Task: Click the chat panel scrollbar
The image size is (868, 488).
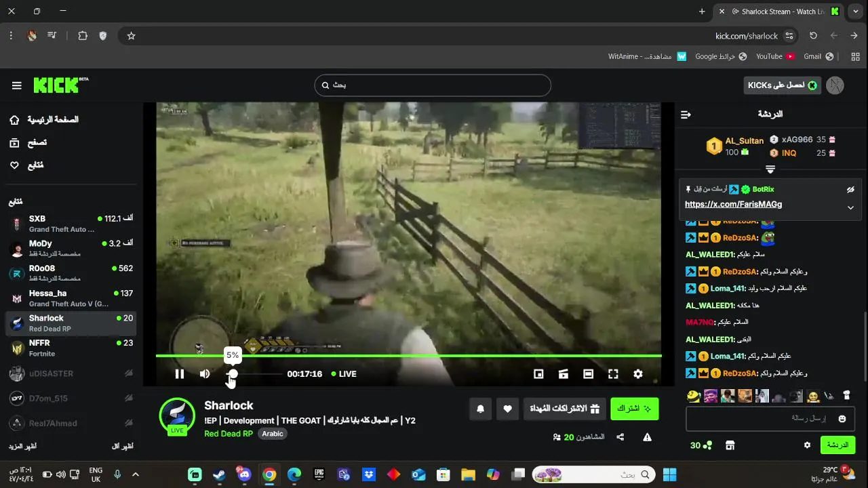Action: pyautogui.click(x=865, y=346)
